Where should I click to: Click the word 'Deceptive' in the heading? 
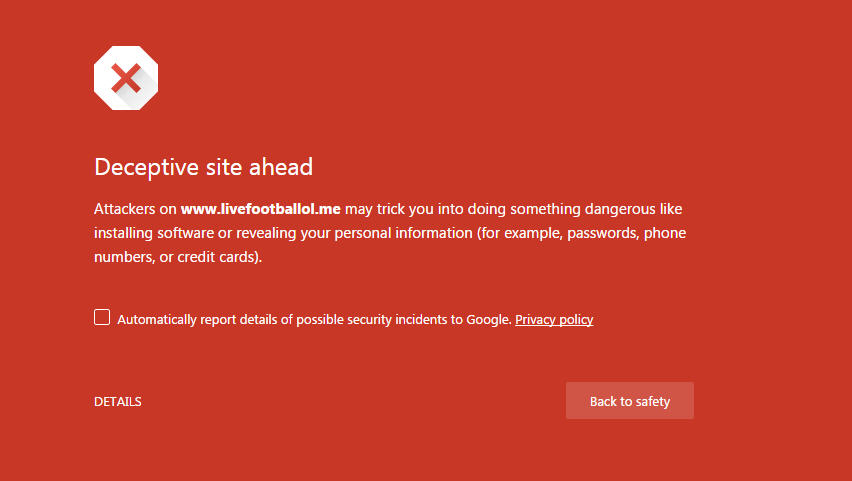tap(147, 167)
